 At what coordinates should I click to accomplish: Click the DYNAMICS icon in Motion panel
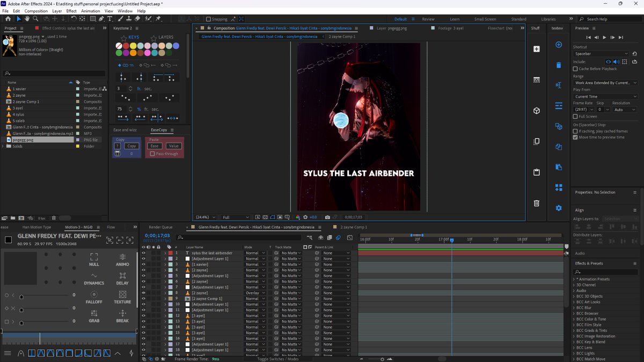coord(94,279)
